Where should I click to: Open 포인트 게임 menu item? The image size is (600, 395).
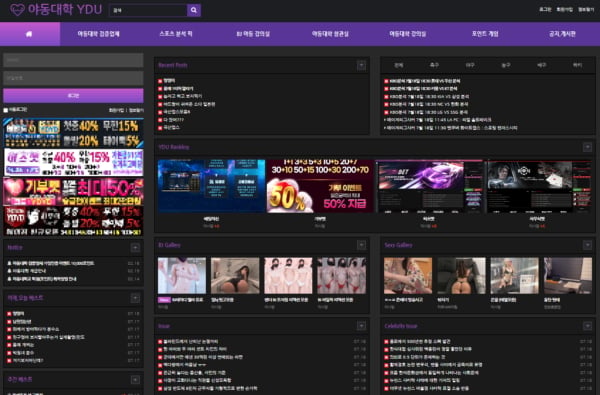tap(485, 34)
